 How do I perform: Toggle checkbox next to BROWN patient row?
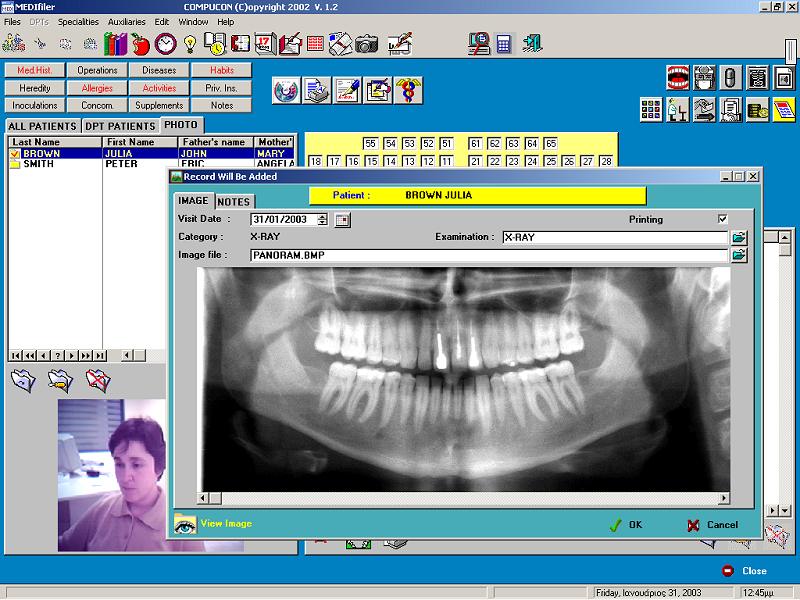click(x=15, y=154)
